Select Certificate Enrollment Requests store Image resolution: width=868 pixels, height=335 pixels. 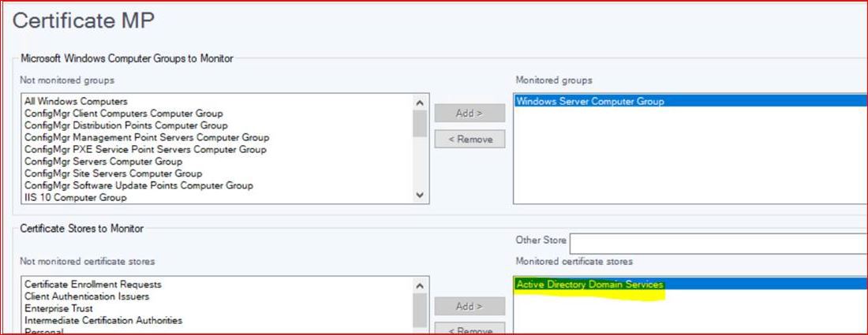pyautogui.click(x=92, y=284)
